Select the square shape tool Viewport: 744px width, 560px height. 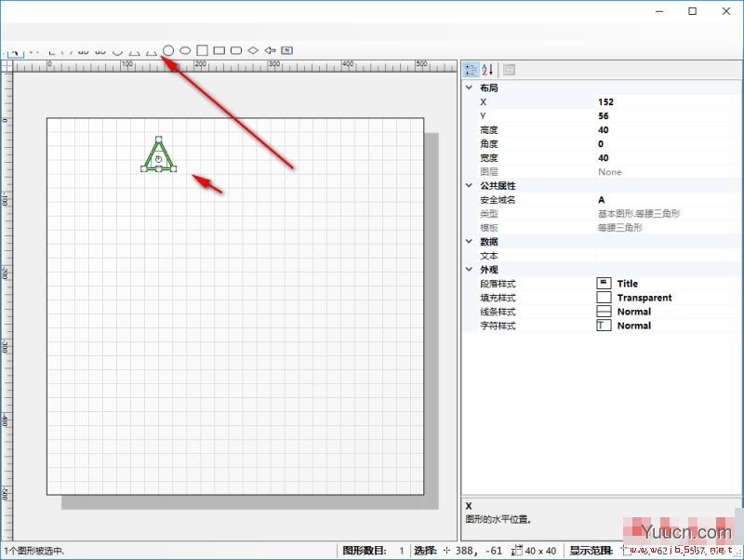pos(202,50)
